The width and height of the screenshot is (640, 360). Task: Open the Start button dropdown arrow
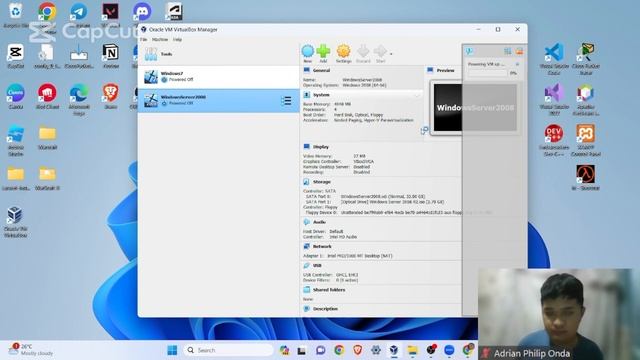click(x=391, y=54)
